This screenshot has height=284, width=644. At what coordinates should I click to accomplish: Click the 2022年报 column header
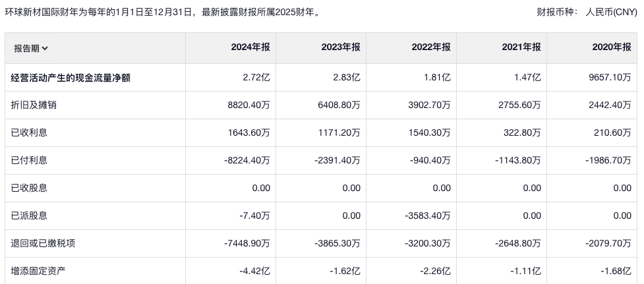tap(430, 47)
